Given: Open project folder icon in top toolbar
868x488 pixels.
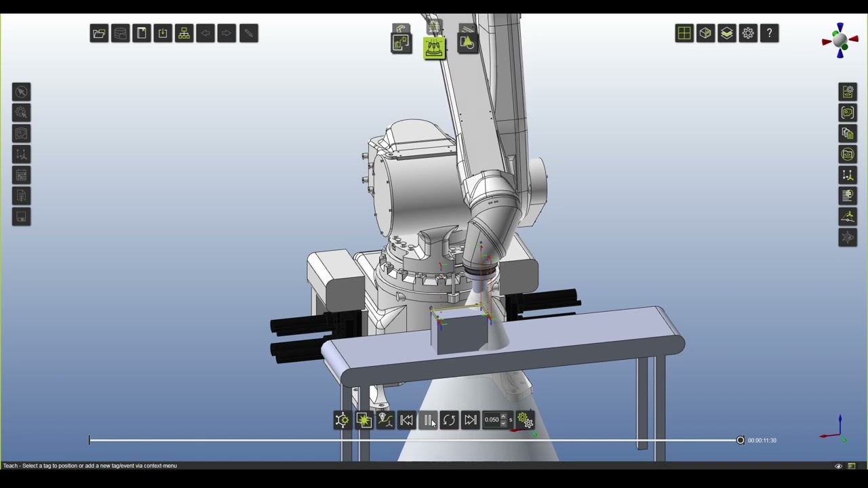Looking at the screenshot, I should click(99, 33).
